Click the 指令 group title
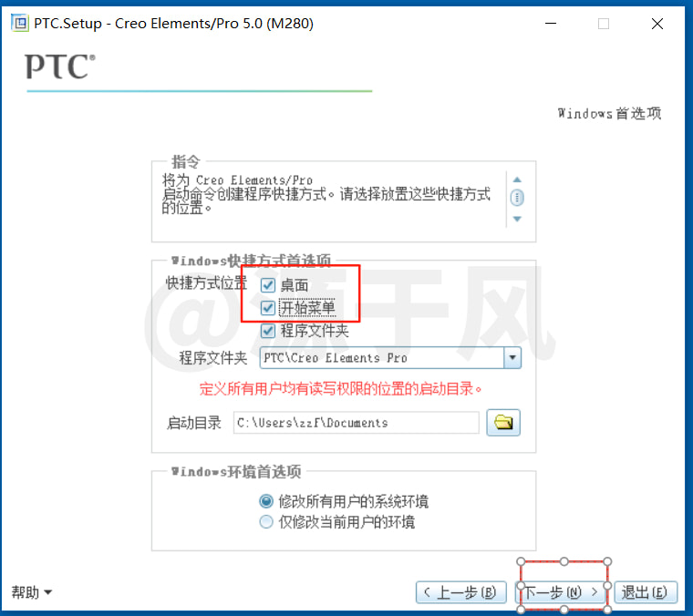Image resolution: width=693 pixels, height=616 pixels. point(186,161)
